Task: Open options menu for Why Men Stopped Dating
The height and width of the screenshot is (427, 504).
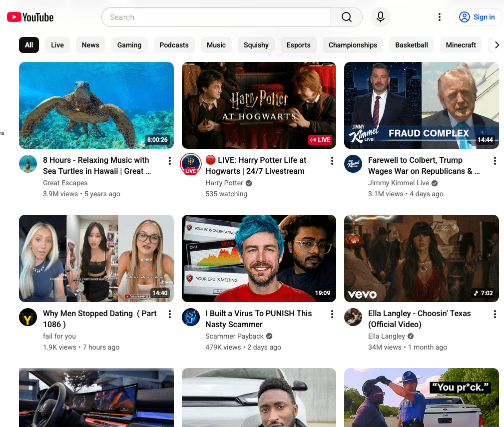Action: coord(170,314)
